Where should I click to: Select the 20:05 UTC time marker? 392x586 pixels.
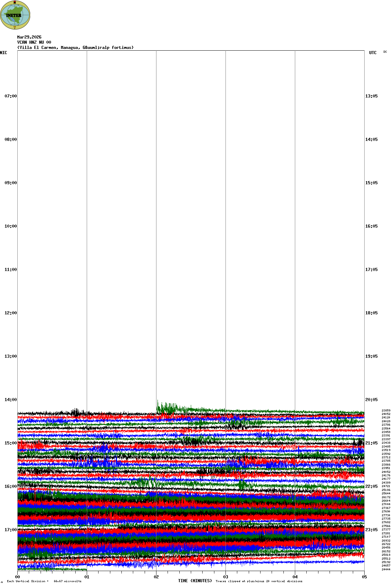click(371, 400)
